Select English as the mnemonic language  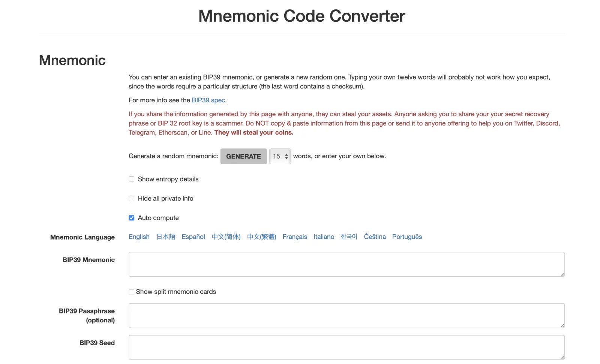click(139, 237)
